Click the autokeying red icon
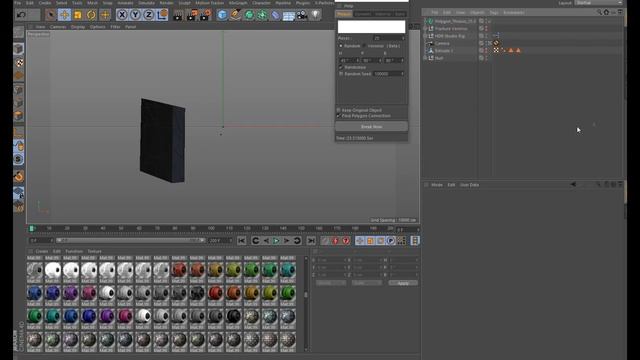Viewport: 640px width, 360px height. pyautogui.click(x=336, y=241)
